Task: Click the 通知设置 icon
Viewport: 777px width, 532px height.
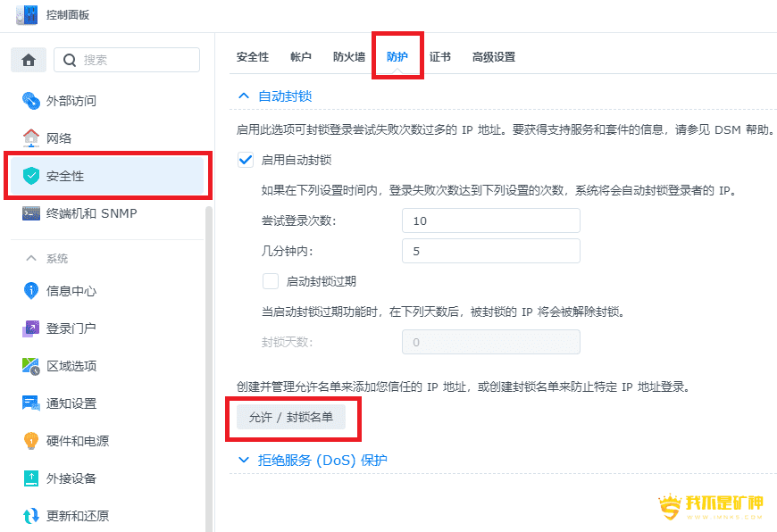Action: 31,403
